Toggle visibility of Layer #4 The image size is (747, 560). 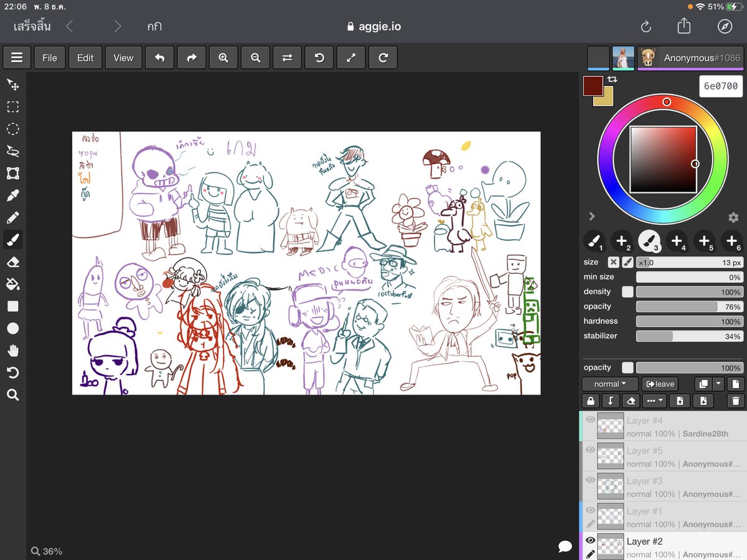(590, 420)
